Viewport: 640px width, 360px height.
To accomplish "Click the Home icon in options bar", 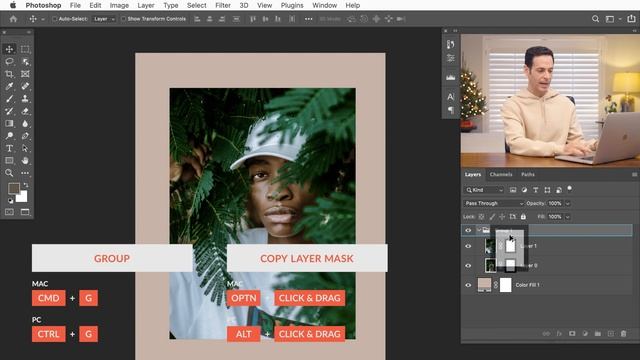I will point(13,19).
